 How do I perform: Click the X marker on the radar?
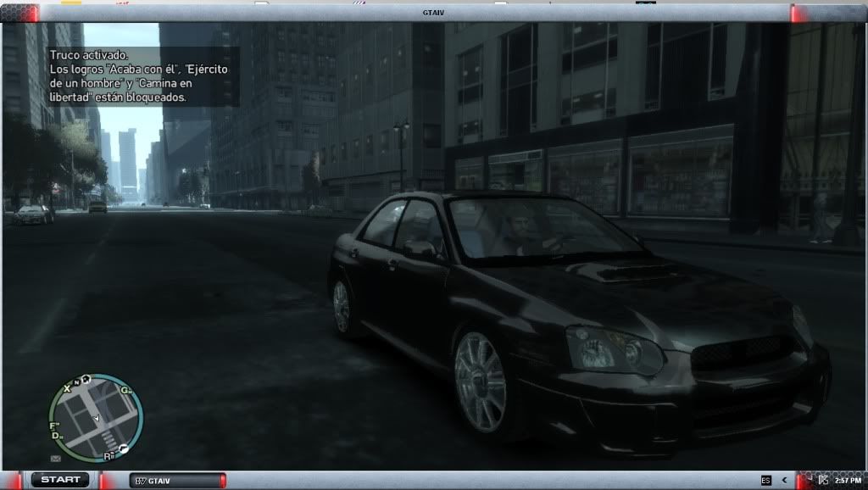coord(66,388)
